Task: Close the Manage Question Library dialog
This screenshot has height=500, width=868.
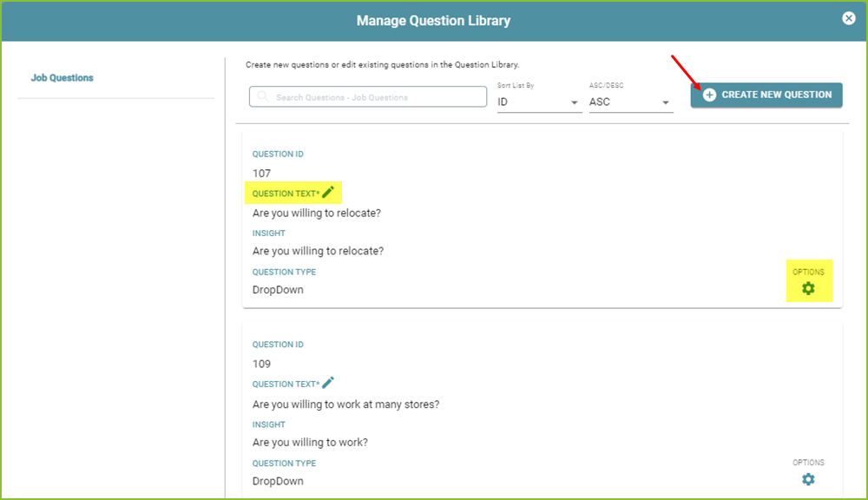Action: [849, 18]
